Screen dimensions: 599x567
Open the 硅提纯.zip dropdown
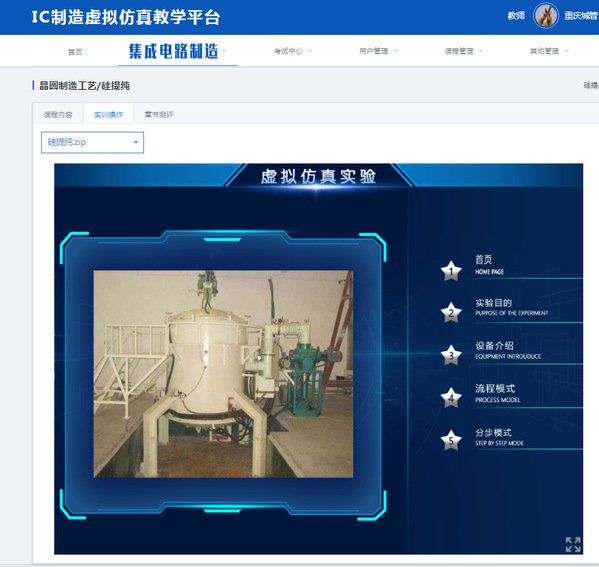point(92,143)
